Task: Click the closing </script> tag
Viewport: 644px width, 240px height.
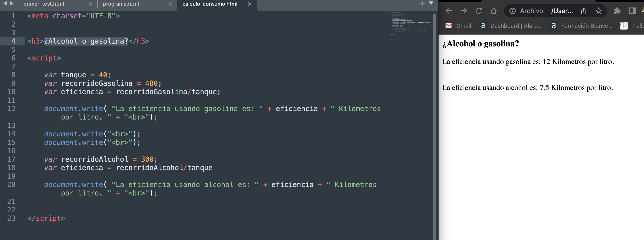Action: (46, 218)
